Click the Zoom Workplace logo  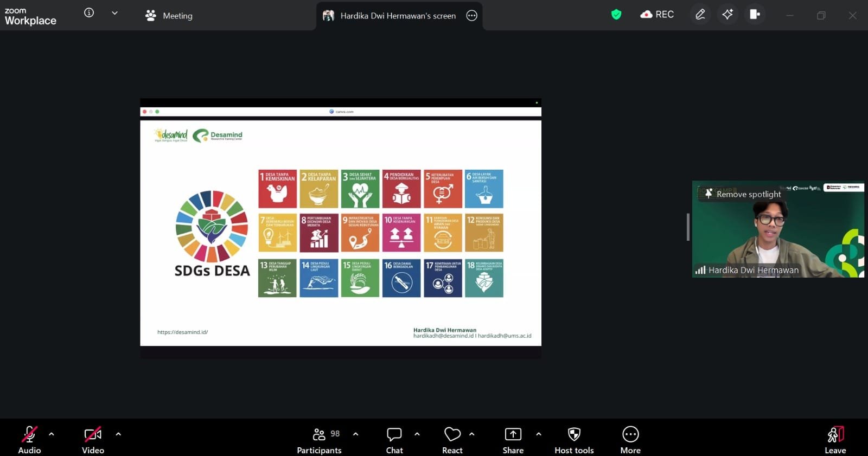(x=30, y=16)
